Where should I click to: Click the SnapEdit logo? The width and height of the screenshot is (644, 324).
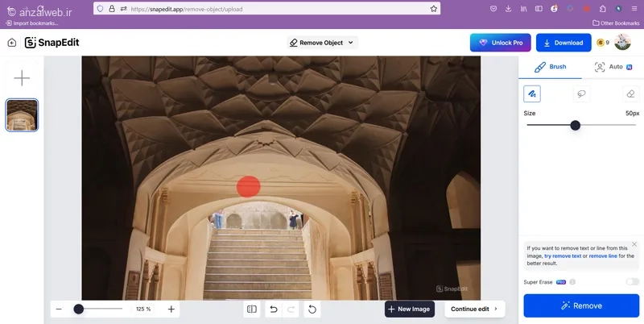(x=52, y=43)
